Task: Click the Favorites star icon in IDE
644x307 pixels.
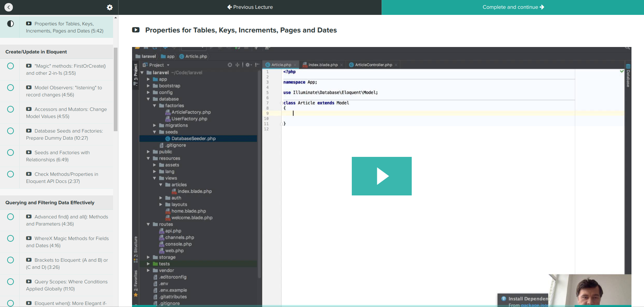Action: tap(136, 295)
